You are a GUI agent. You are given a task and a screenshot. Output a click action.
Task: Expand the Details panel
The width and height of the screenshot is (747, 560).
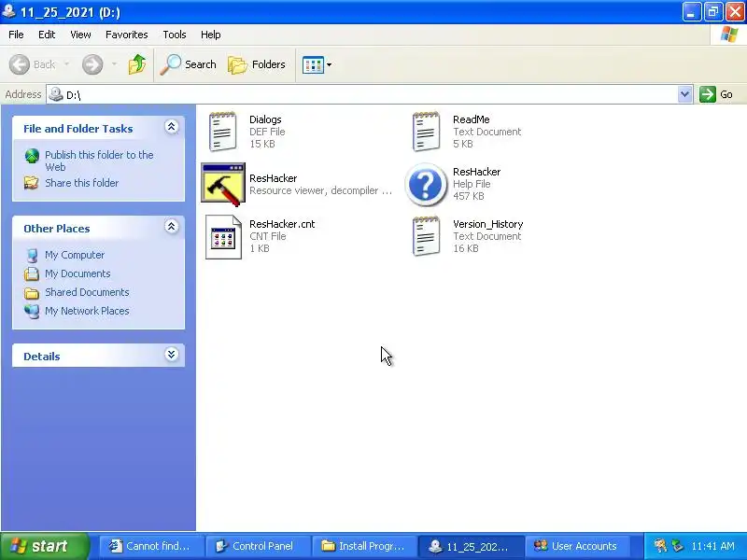pyautogui.click(x=172, y=355)
